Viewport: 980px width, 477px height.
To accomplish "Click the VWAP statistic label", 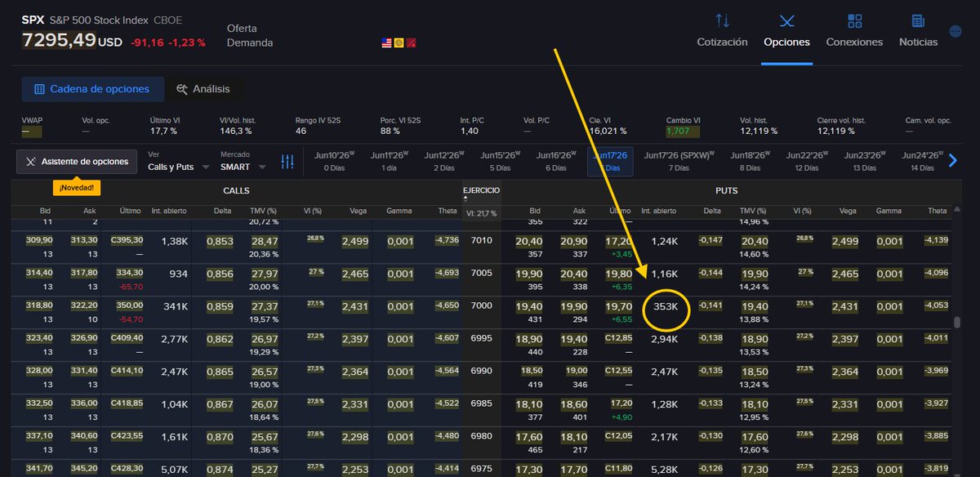I will (x=31, y=120).
